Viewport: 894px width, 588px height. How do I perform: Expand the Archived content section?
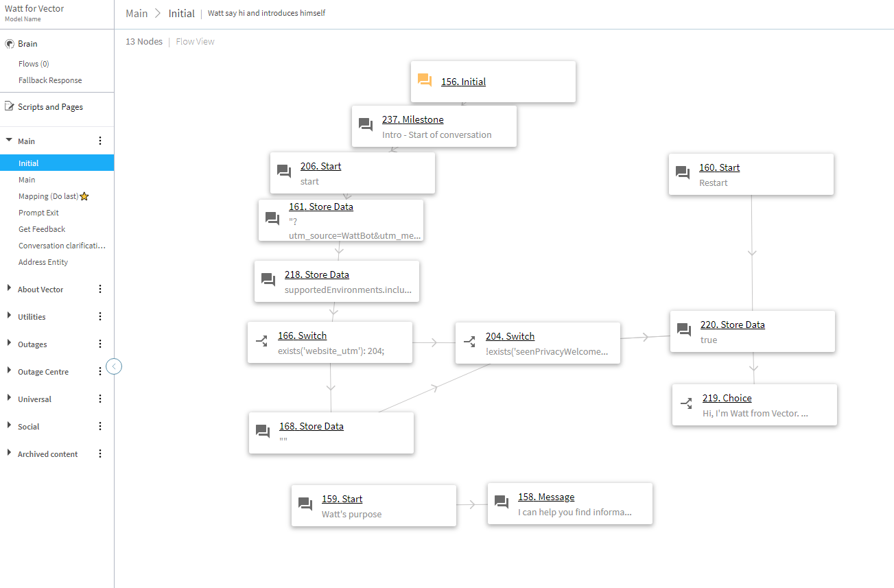point(10,454)
